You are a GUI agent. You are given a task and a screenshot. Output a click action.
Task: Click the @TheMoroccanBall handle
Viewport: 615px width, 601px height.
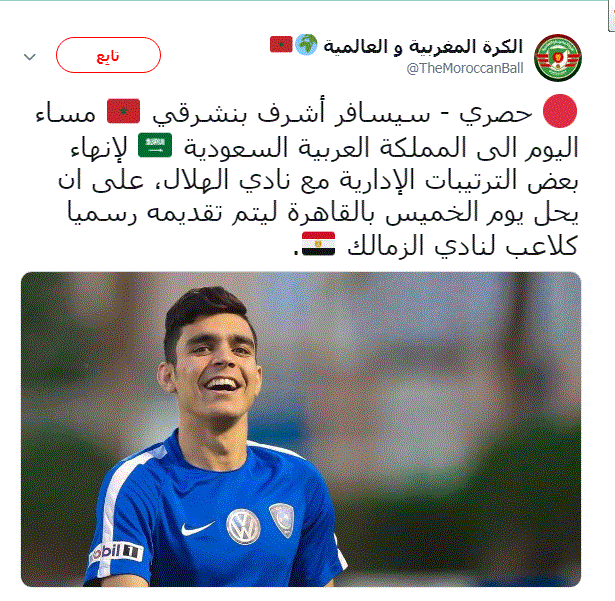(465, 68)
